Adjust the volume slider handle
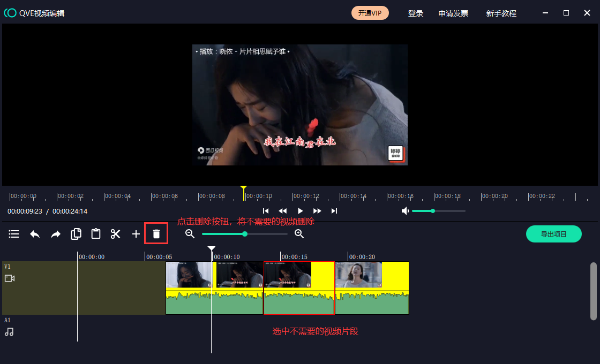This screenshot has height=364, width=600. coord(433,211)
